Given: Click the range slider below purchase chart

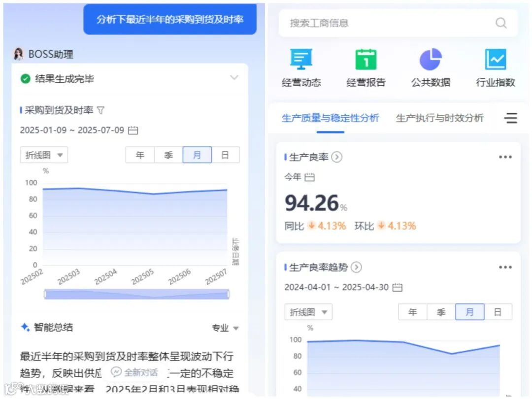Looking at the screenshot, I should (x=137, y=294).
